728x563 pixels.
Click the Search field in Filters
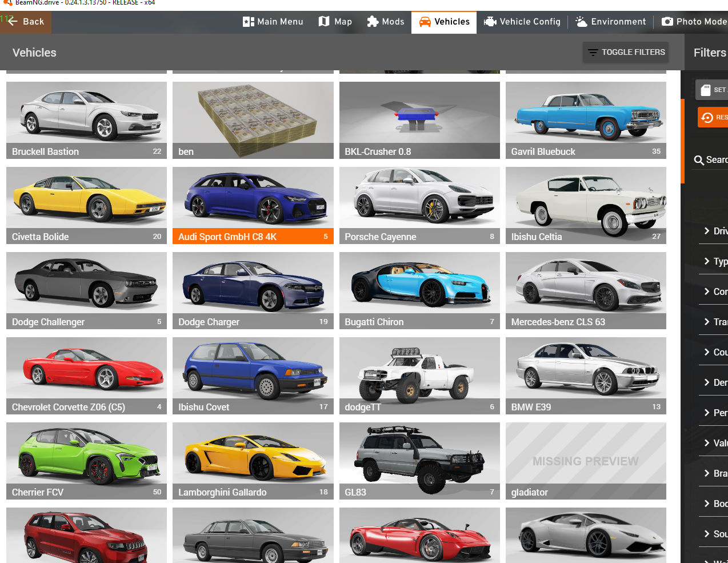[x=711, y=160]
